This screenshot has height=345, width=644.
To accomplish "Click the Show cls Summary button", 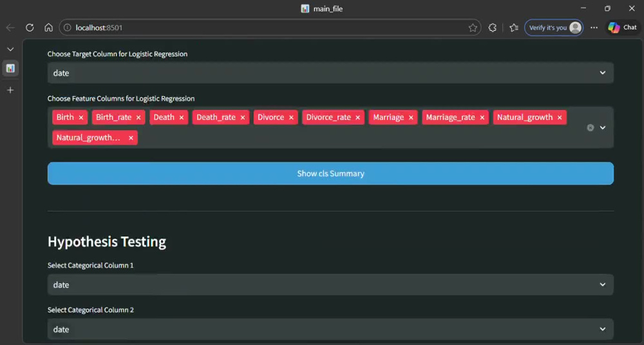I will click(x=330, y=173).
